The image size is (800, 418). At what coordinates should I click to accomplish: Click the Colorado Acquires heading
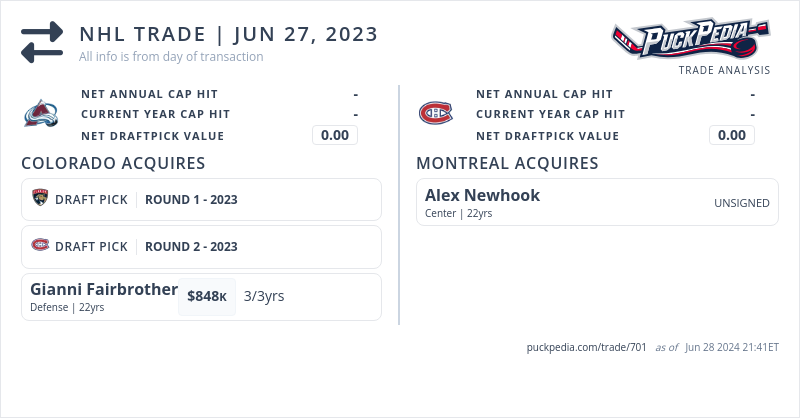[113, 163]
